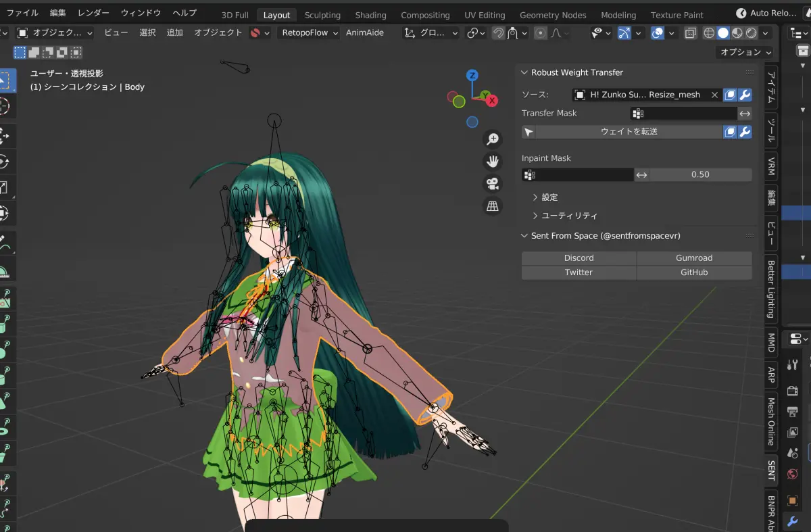Image resolution: width=811 pixels, height=532 pixels.
Task: Open オプション dropdown
Action: [745, 52]
